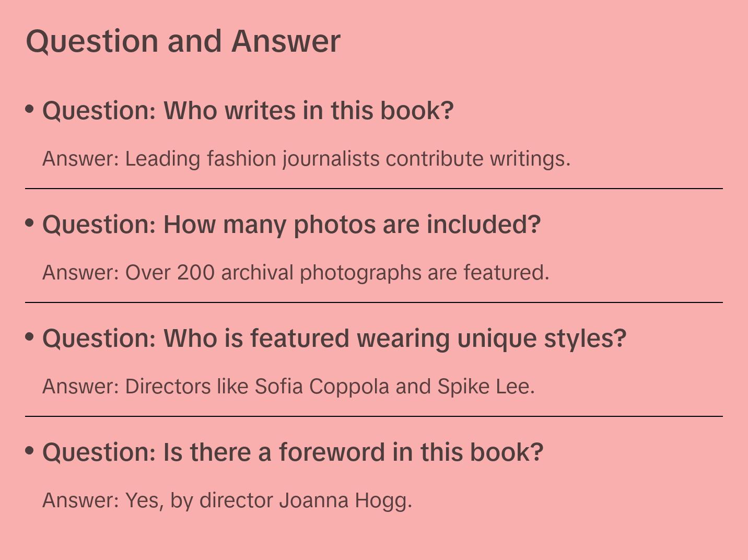Click the divider line above the foreword question
Image resolution: width=748 pixels, height=560 pixels.
[374, 416]
